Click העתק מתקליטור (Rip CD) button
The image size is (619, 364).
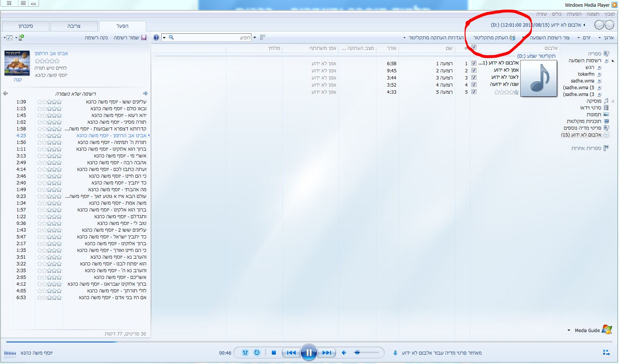(x=494, y=37)
